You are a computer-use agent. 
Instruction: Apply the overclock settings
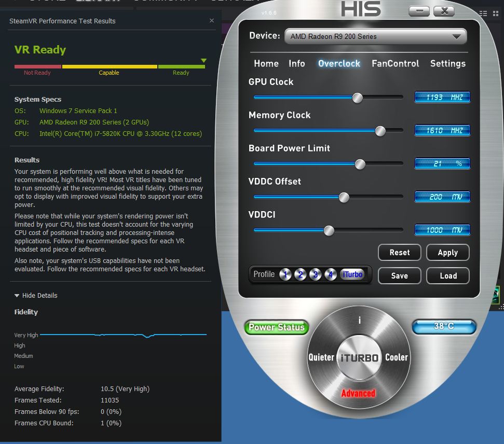point(448,253)
